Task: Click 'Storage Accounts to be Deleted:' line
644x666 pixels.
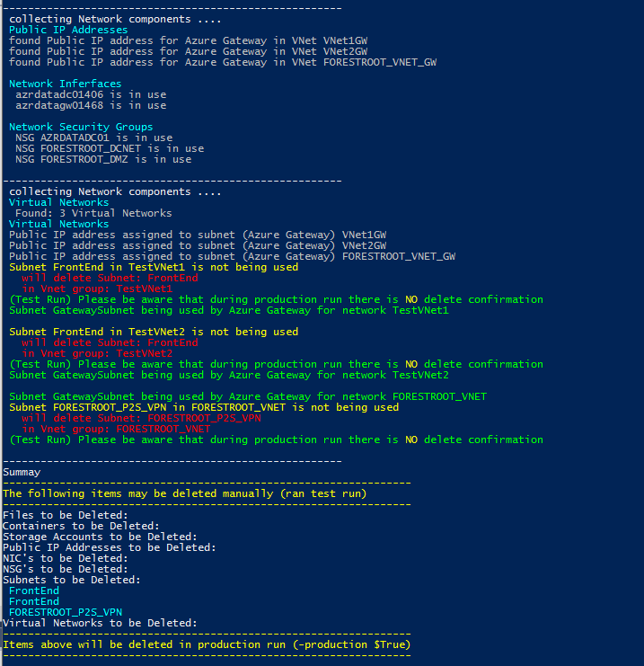Action: [x=101, y=537]
